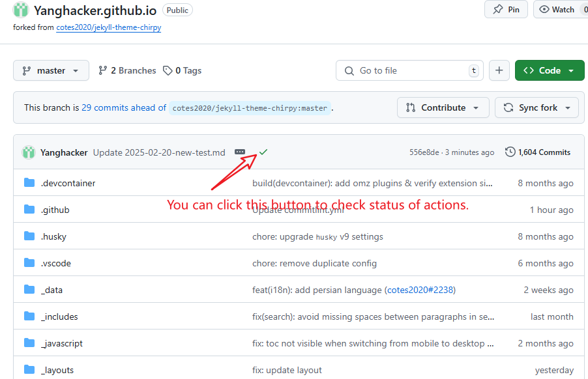
Task: View the 1,604 Commits history
Action: (x=538, y=152)
